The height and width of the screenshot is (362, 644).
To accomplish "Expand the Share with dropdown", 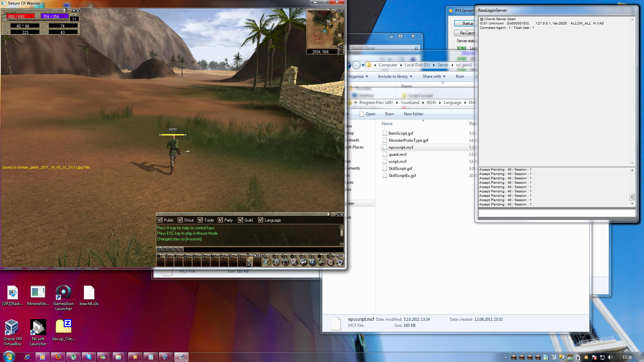I will 434,76.
